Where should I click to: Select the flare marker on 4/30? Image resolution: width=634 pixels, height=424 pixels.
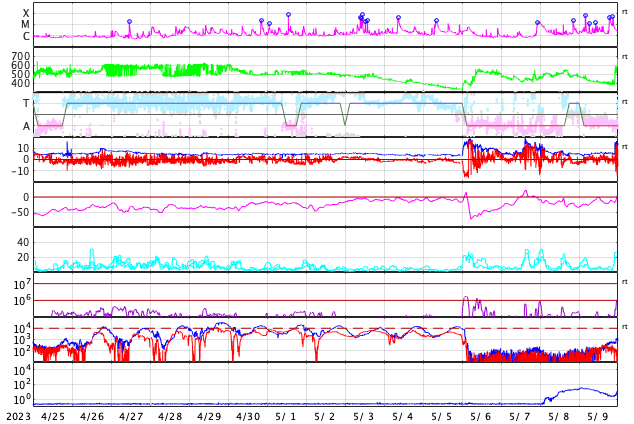(261, 21)
